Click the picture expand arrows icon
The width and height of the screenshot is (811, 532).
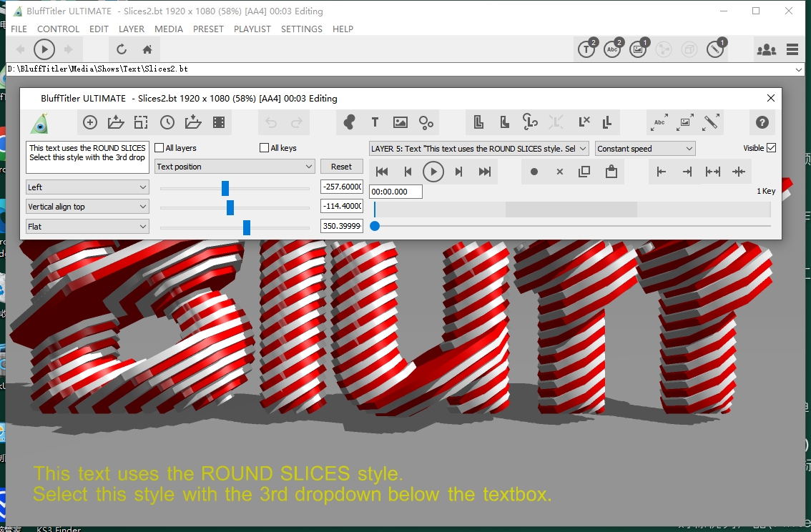[x=685, y=122]
